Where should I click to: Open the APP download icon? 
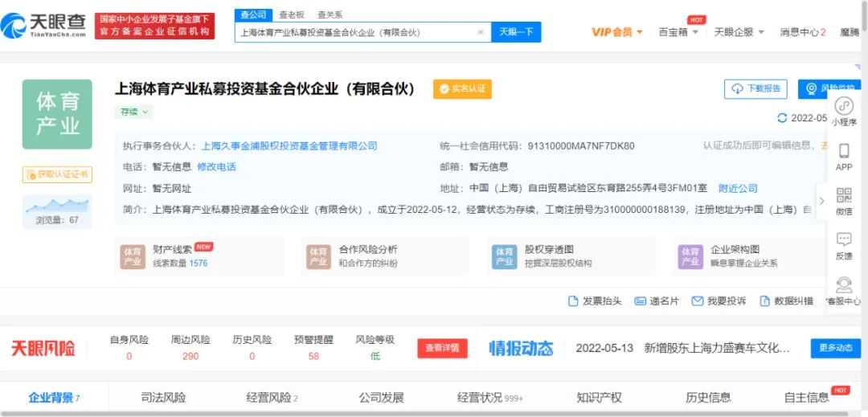point(844,157)
